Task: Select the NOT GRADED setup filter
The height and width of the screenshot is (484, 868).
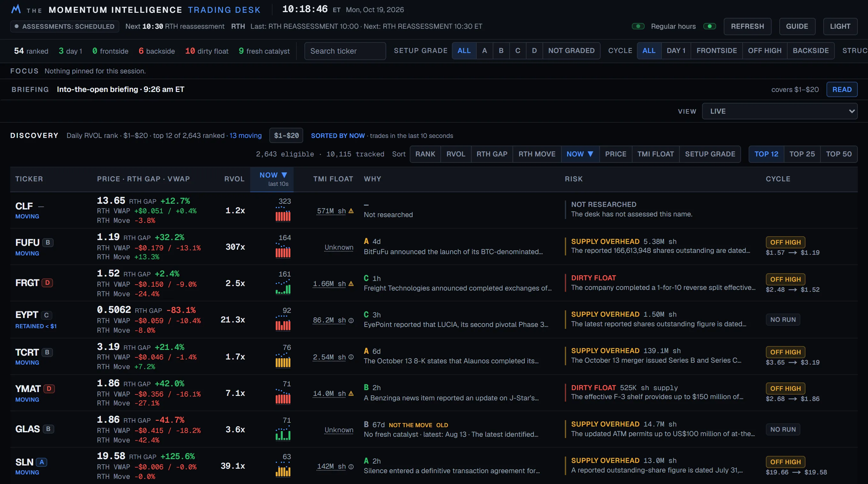Action: pyautogui.click(x=571, y=50)
